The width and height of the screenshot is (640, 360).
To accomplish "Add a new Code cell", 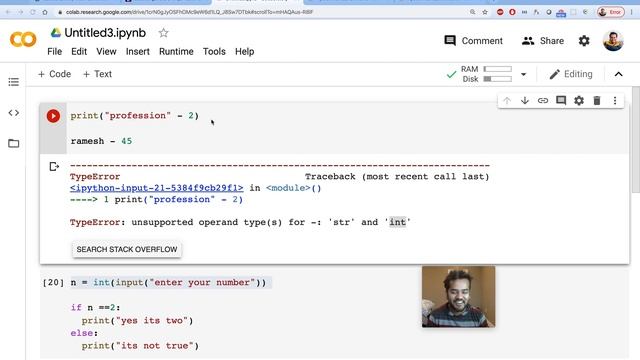I will click(54, 74).
